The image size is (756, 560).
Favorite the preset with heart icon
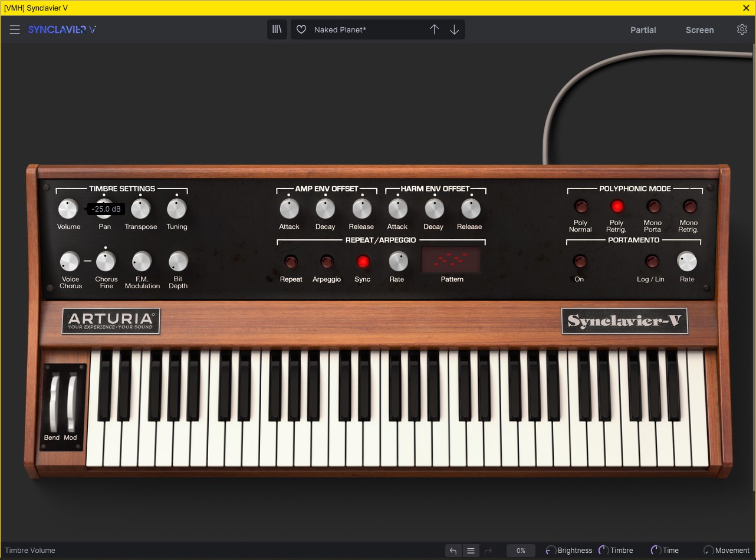click(x=301, y=29)
